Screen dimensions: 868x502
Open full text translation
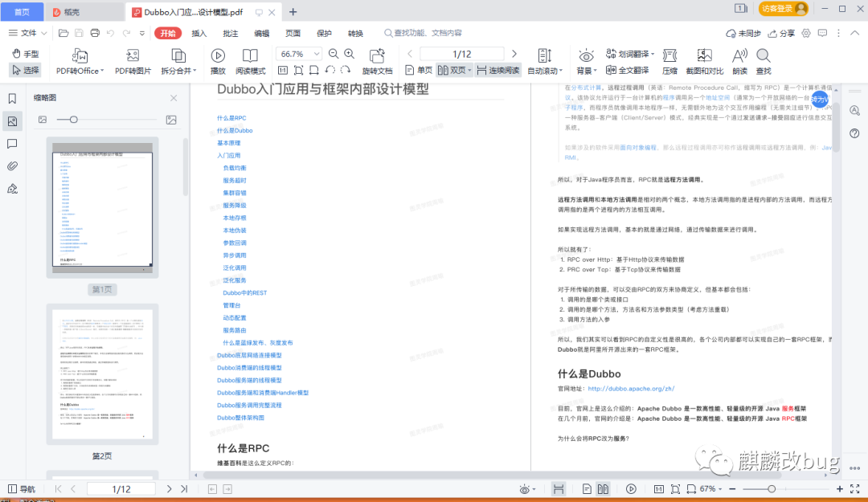pos(627,71)
